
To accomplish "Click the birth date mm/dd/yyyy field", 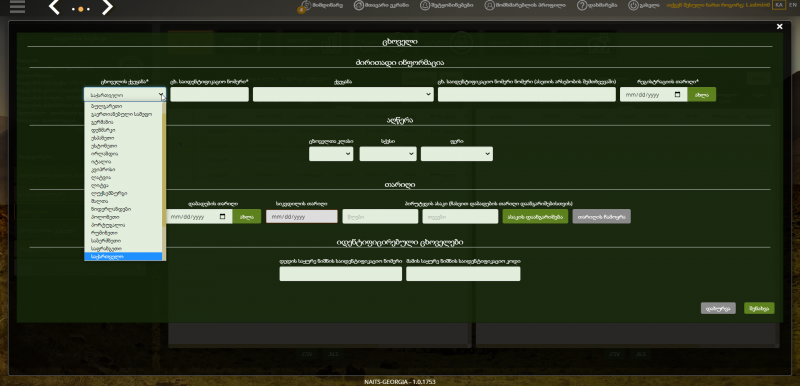I will point(199,216).
